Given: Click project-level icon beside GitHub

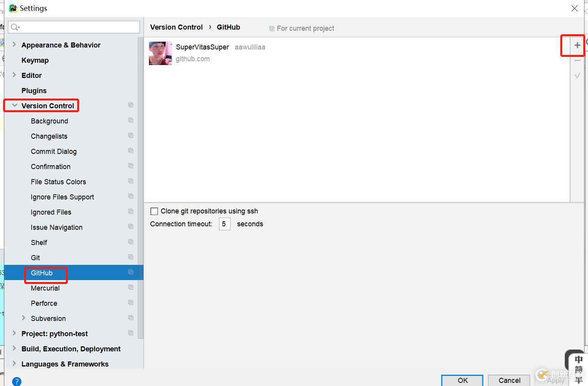Looking at the screenshot, I should click(x=131, y=272).
